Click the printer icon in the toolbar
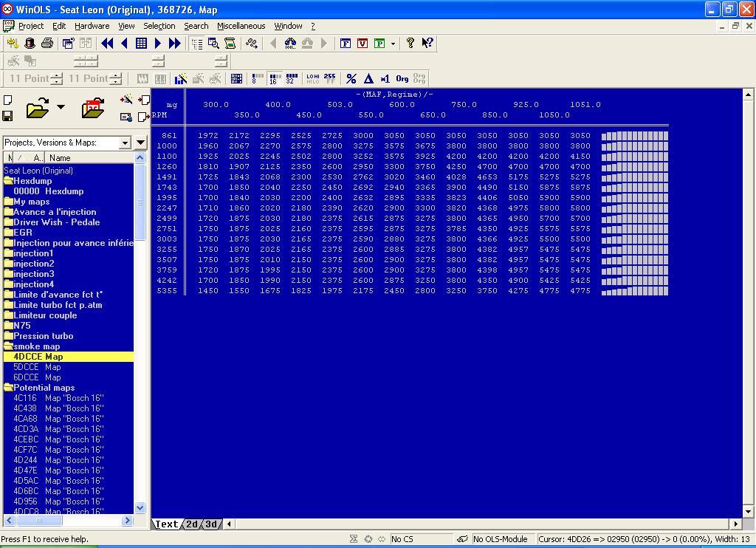This screenshot has height=548, width=756. [47, 44]
